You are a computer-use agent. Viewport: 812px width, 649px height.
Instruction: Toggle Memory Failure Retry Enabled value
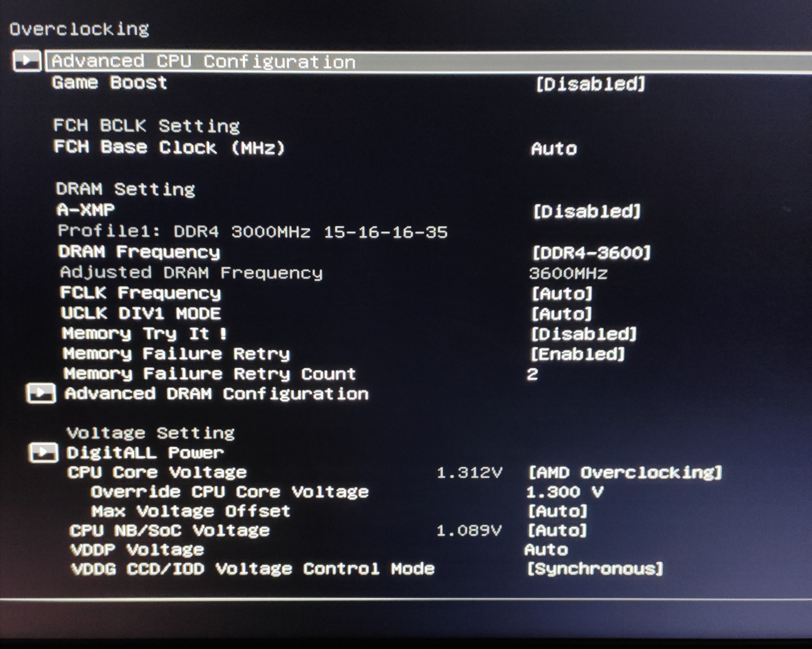tap(577, 354)
